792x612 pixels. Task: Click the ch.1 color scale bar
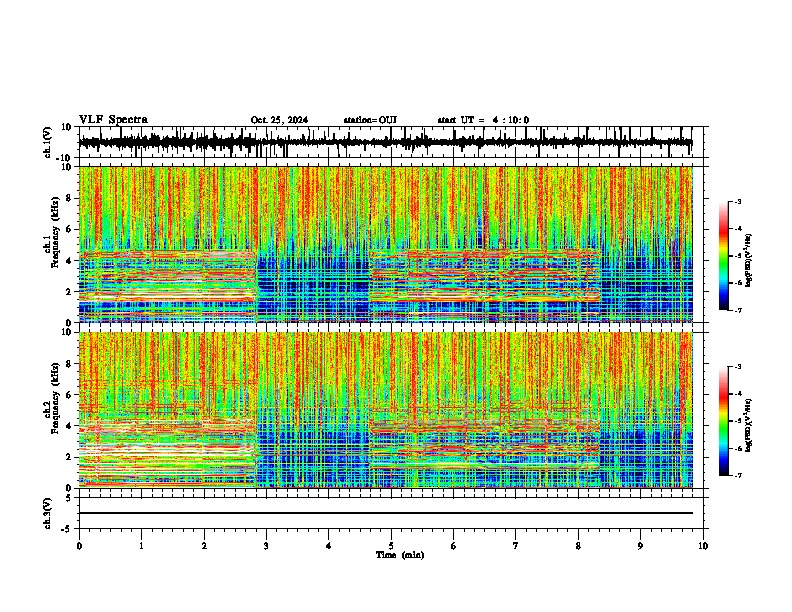(x=724, y=256)
